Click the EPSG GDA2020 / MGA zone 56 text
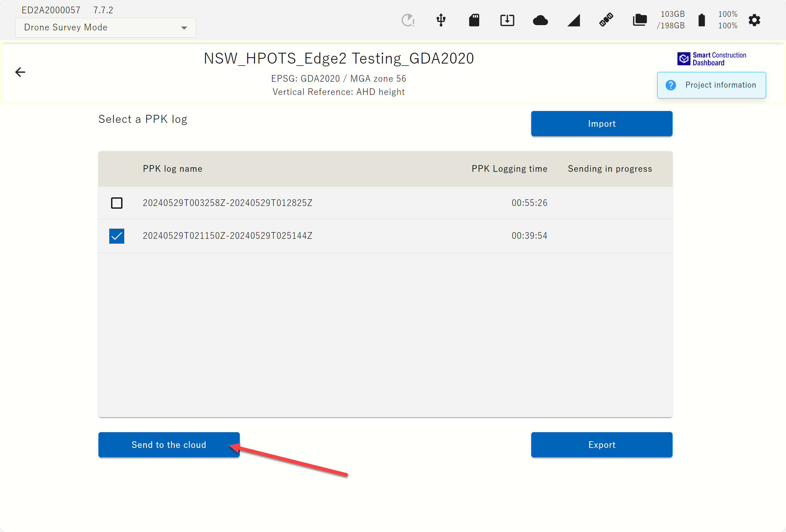This screenshot has height=532, width=786. click(x=339, y=79)
